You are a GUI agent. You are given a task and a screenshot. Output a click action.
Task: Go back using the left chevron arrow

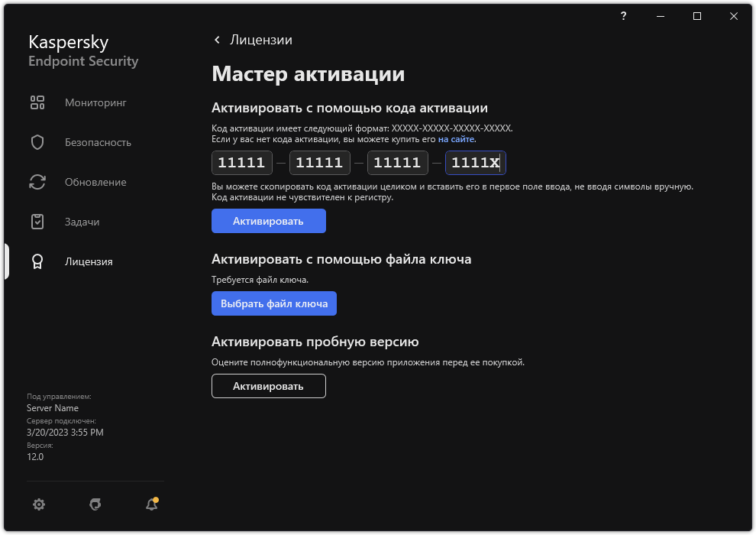217,40
